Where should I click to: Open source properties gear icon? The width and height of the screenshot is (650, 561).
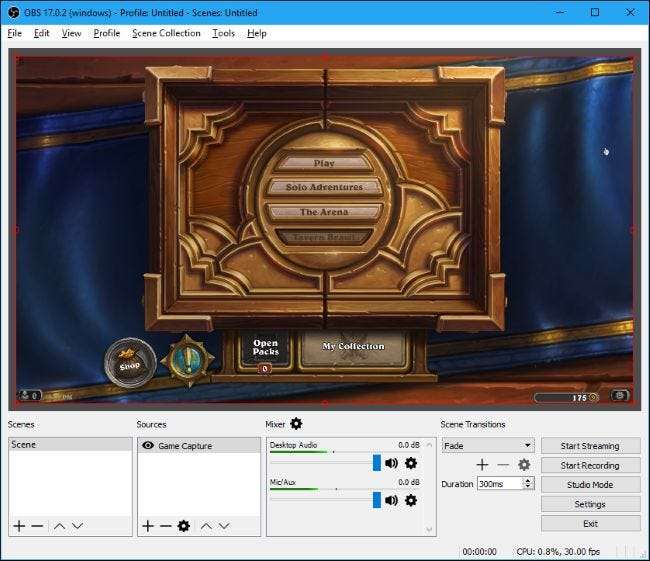pos(184,526)
